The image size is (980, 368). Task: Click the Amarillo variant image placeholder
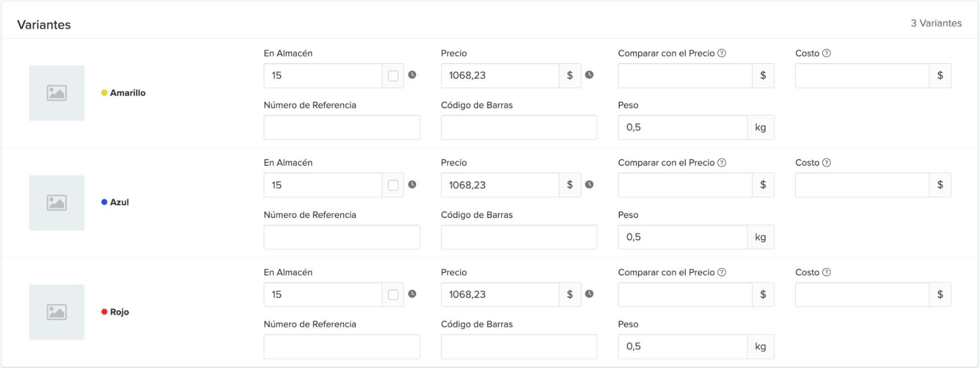click(56, 93)
